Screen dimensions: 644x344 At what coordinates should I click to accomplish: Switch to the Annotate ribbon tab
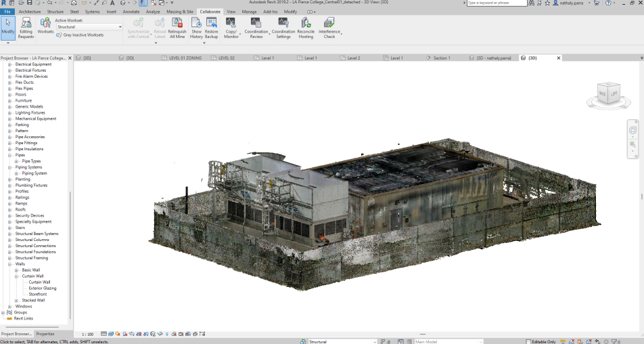pyautogui.click(x=131, y=12)
